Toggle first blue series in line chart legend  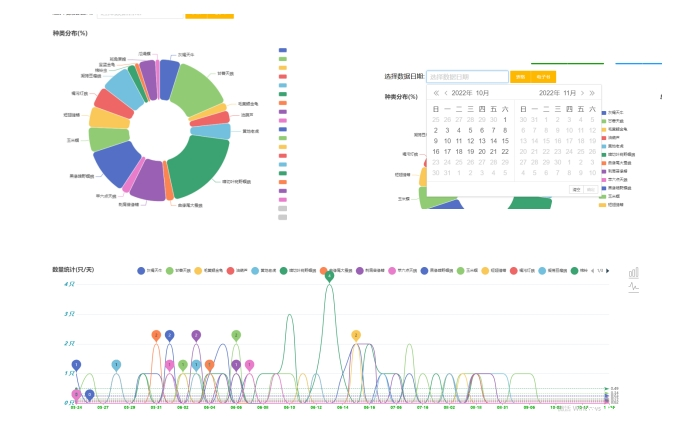(x=141, y=270)
